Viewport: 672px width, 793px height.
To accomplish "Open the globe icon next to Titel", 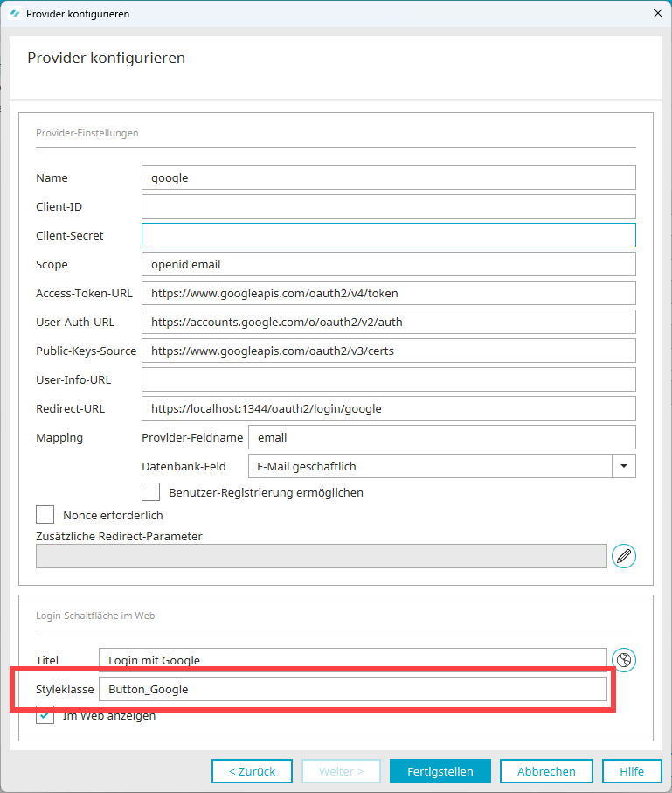I will click(x=623, y=660).
